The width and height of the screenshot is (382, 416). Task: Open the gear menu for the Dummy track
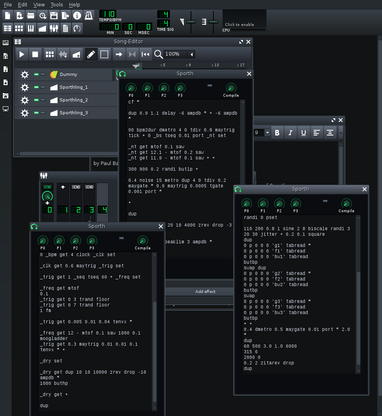[x=25, y=74]
